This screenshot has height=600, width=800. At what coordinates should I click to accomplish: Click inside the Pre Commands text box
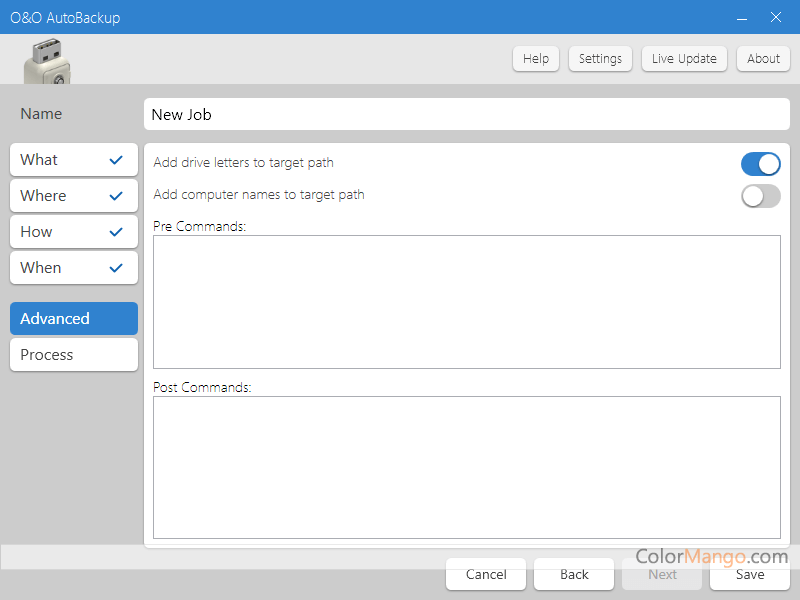[x=466, y=302]
